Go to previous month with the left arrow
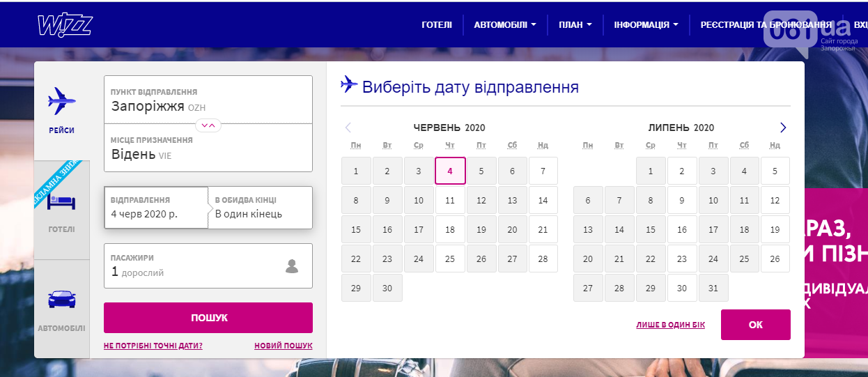This screenshot has height=377, width=868. 348,128
